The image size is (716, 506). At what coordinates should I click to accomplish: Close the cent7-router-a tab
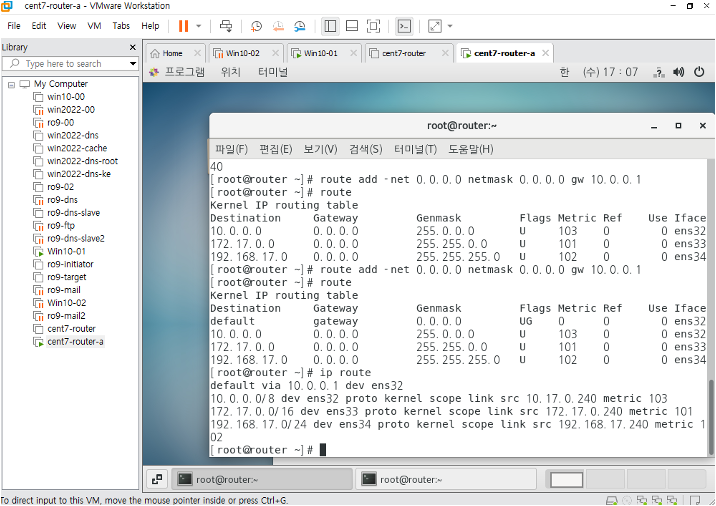[545, 53]
